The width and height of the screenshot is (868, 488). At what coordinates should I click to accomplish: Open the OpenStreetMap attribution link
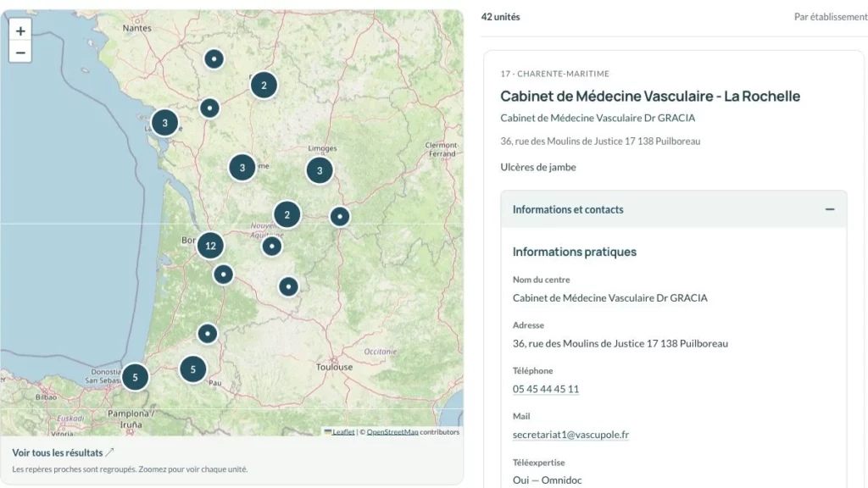[x=392, y=432]
